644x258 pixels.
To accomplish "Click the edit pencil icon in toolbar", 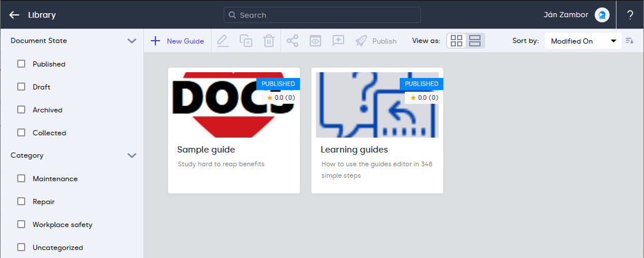I will [x=223, y=41].
